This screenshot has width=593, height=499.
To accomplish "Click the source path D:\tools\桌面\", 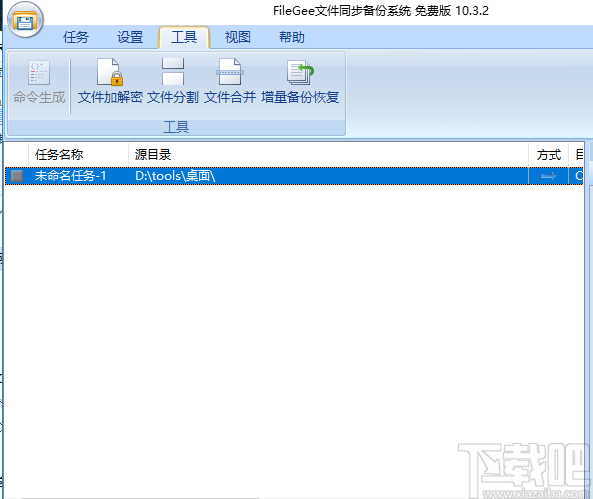I will click(175, 176).
